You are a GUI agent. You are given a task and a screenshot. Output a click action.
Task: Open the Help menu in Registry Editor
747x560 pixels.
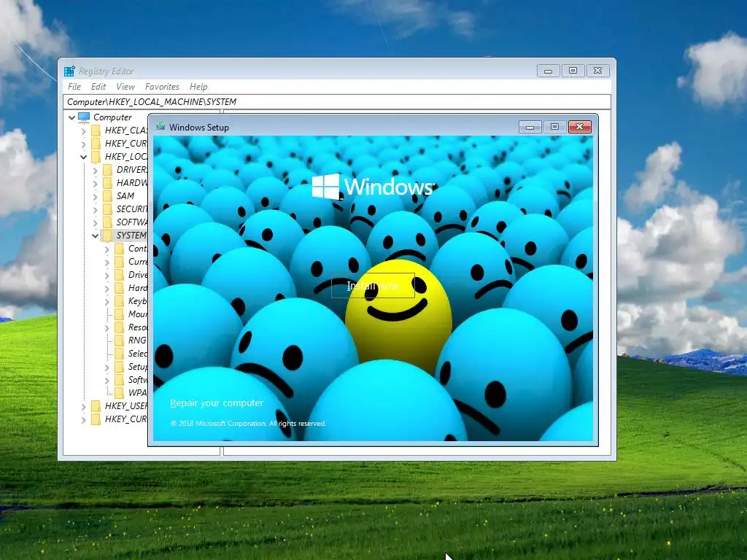point(198,87)
